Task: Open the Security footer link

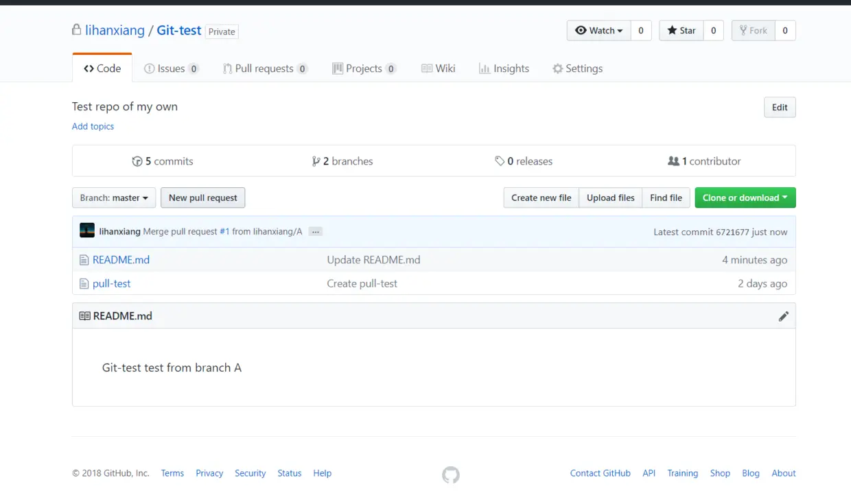Action: 250,473
